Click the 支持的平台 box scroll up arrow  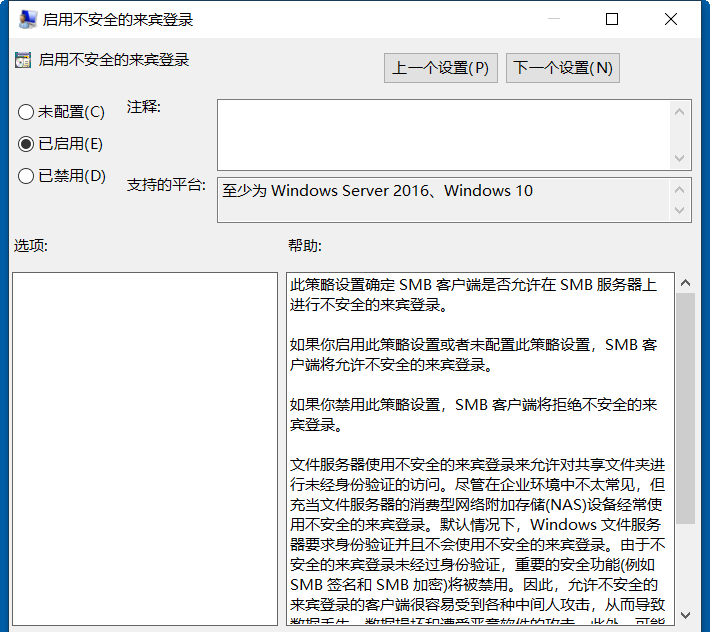coord(681,189)
